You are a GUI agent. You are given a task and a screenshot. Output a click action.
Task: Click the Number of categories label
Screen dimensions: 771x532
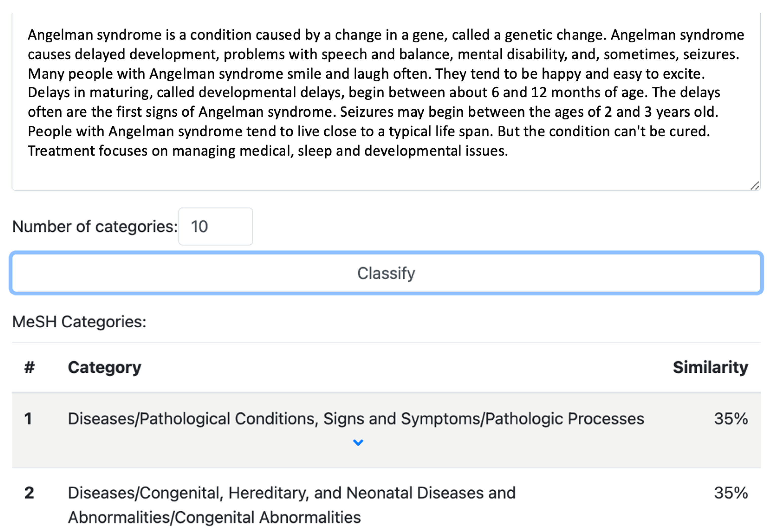pos(95,227)
